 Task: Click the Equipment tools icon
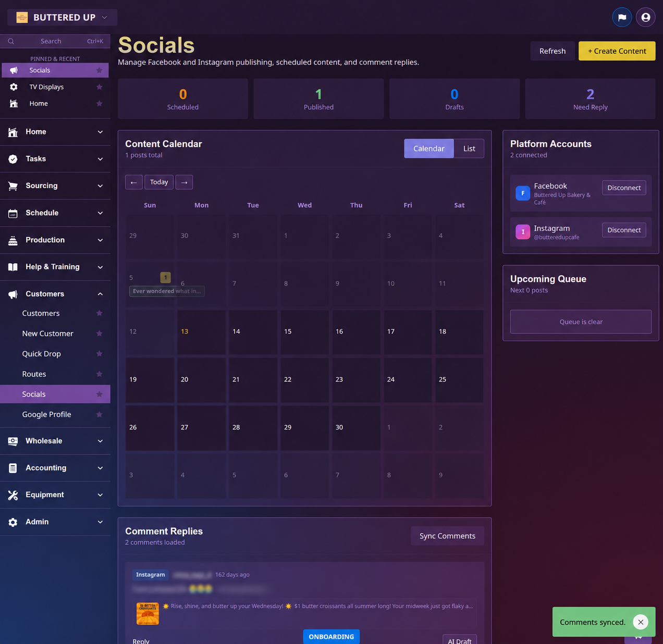pyautogui.click(x=13, y=495)
